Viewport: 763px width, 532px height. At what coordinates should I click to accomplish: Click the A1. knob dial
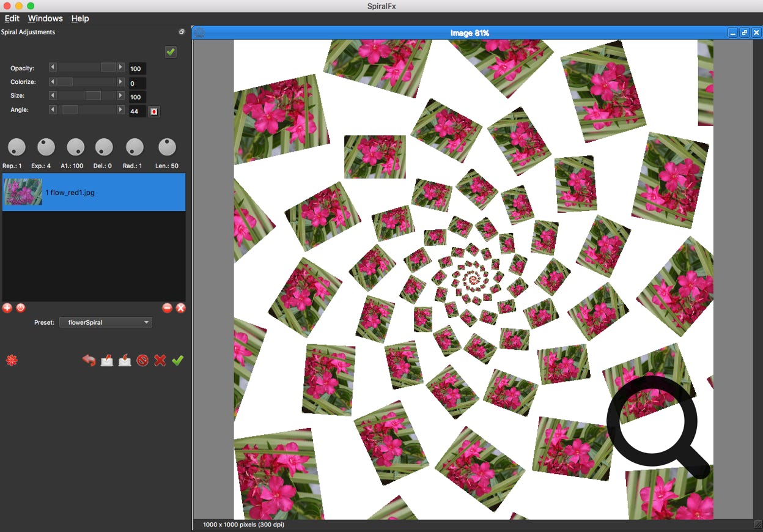coord(75,147)
